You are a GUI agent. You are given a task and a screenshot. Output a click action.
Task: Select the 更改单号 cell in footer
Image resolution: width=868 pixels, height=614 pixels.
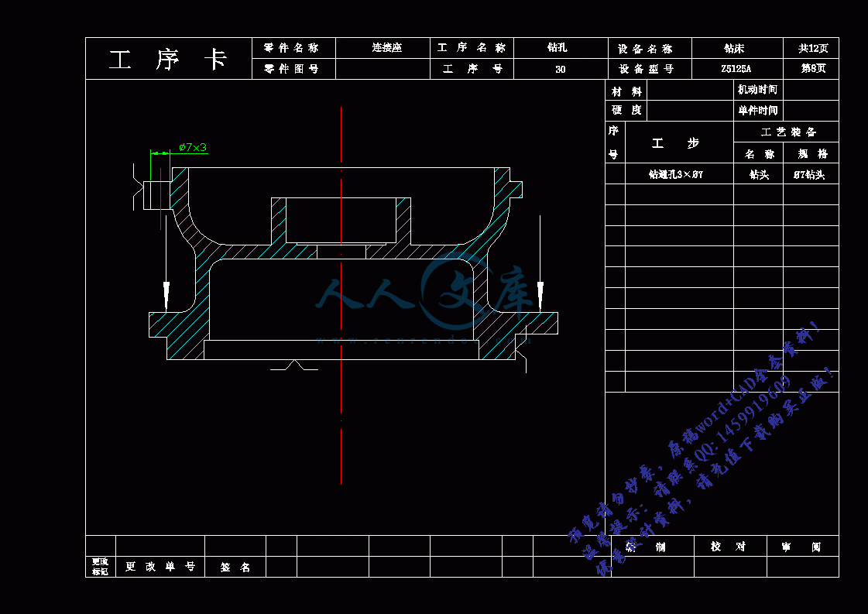[x=160, y=567]
